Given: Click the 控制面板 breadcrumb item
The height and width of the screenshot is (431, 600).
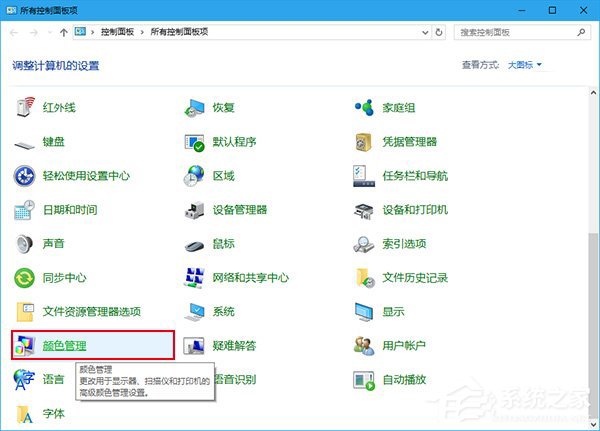Looking at the screenshot, I should 117,32.
